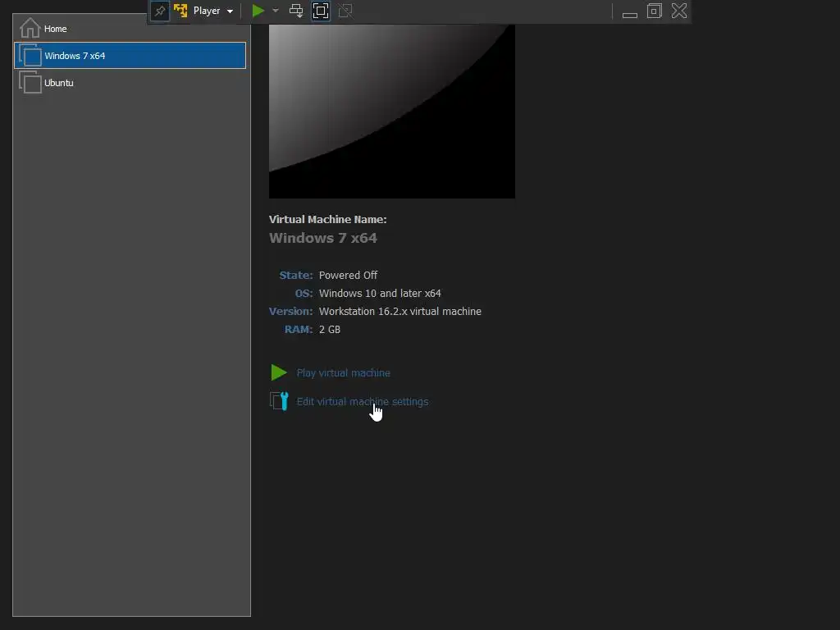The width and height of the screenshot is (840, 630).
Task: Click the wrench settings icon
Action: point(279,401)
